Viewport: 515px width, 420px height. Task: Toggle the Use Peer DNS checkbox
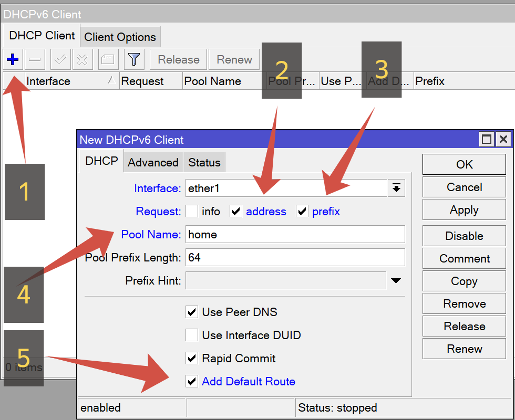(192, 312)
